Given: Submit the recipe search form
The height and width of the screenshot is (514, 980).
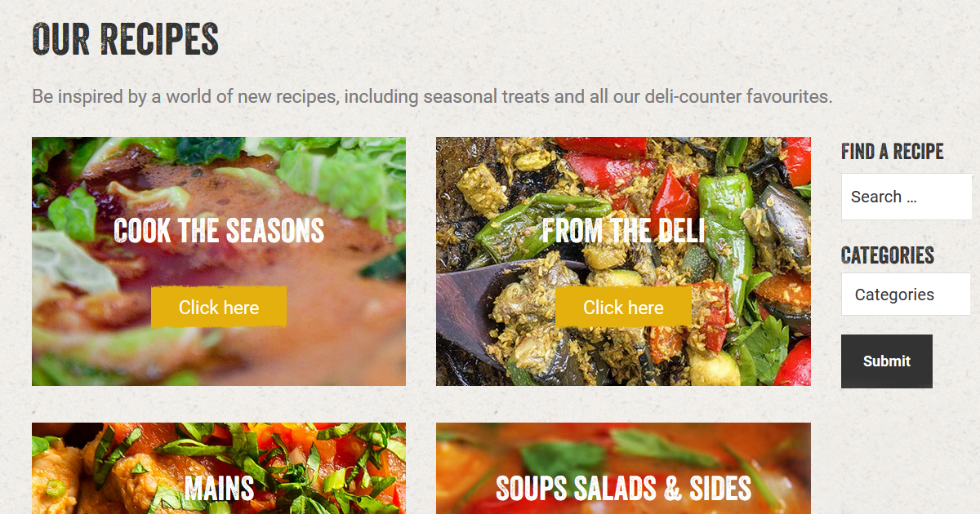Looking at the screenshot, I should click(x=887, y=361).
